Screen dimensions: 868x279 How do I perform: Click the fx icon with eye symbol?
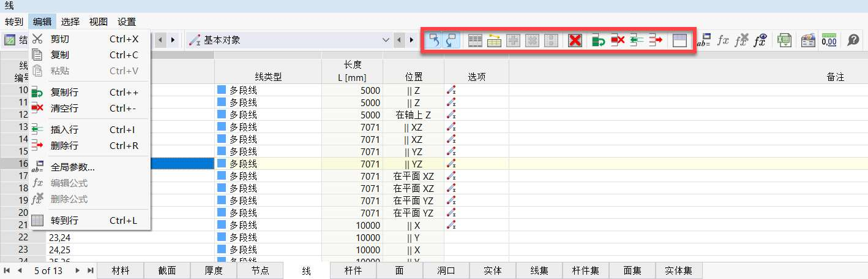click(760, 40)
